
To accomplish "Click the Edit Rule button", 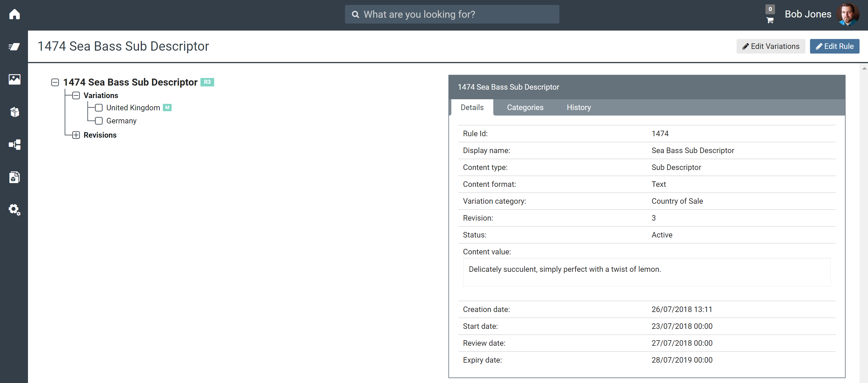I will point(834,47).
